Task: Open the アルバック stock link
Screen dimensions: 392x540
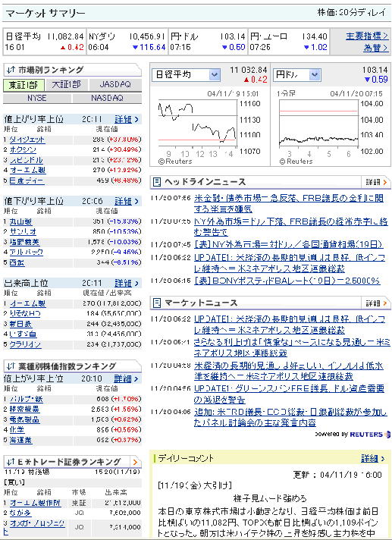Action: pyautogui.click(x=26, y=252)
